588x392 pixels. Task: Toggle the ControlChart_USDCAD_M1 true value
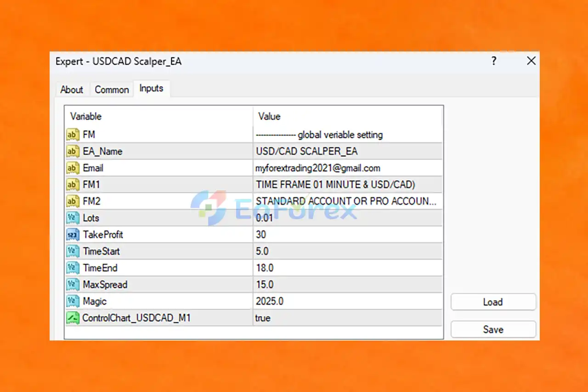click(x=348, y=318)
